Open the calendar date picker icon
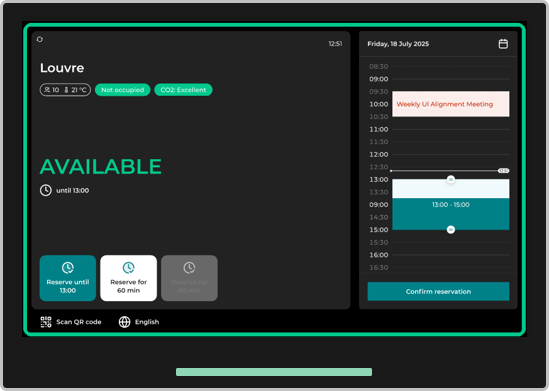Image resolution: width=549 pixels, height=391 pixels. 503,44
